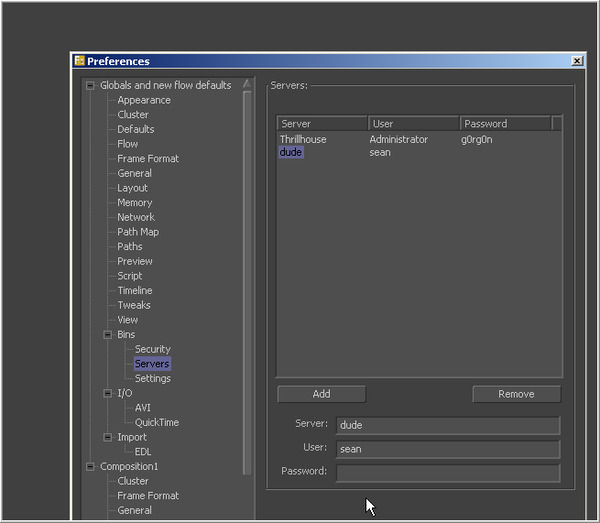Select the dude server entry
Screen dimensions: 600x523
(x=291, y=152)
